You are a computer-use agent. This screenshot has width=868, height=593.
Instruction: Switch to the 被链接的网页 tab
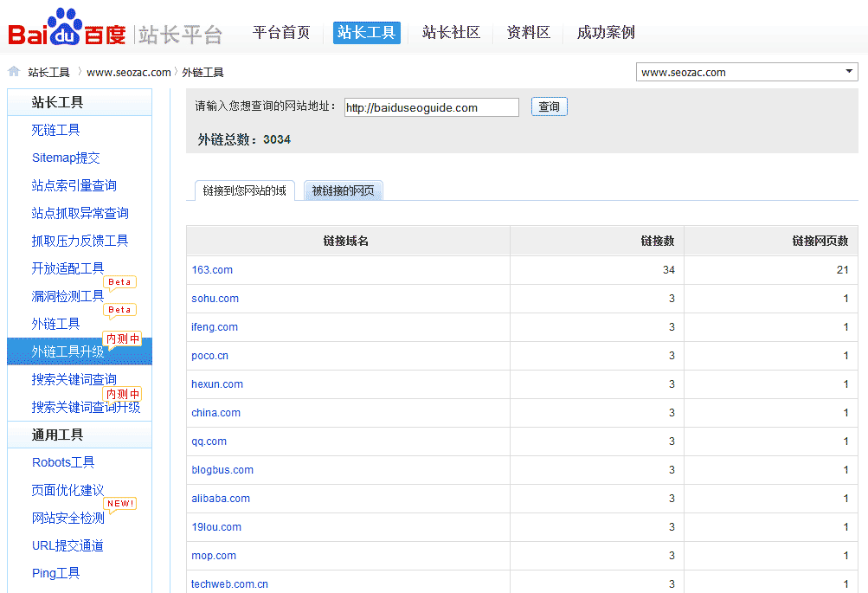point(343,191)
